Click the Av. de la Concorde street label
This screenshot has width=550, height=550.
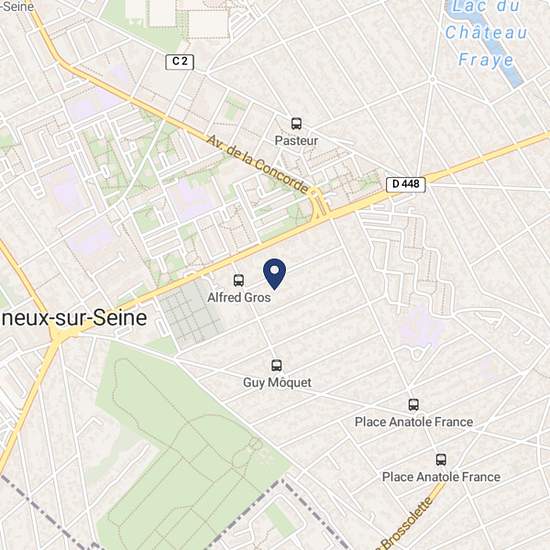click(x=258, y=164)
